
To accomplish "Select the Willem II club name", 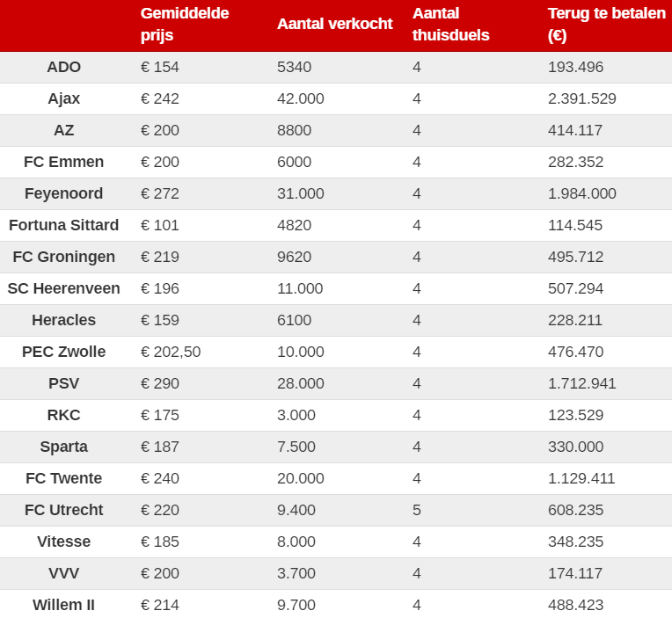I will [x=64, y=605].
